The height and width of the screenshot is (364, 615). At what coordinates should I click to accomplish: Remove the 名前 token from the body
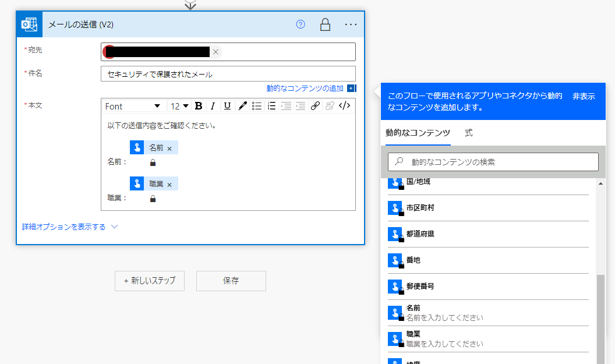click(x=169, y=149)
